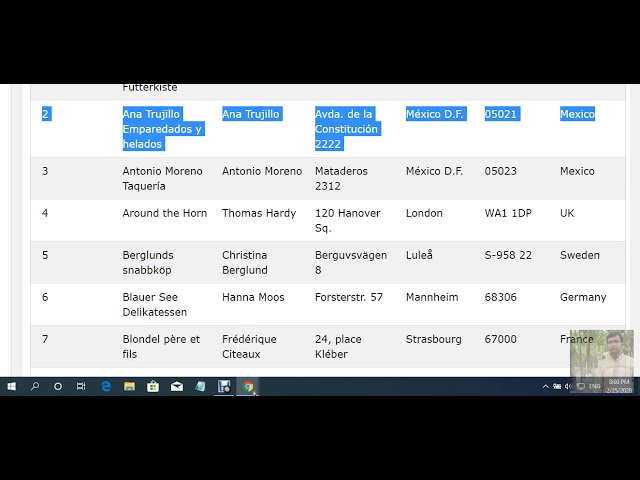
Task: Open File Explorer from the taskbar
Action: coord(129,386)
